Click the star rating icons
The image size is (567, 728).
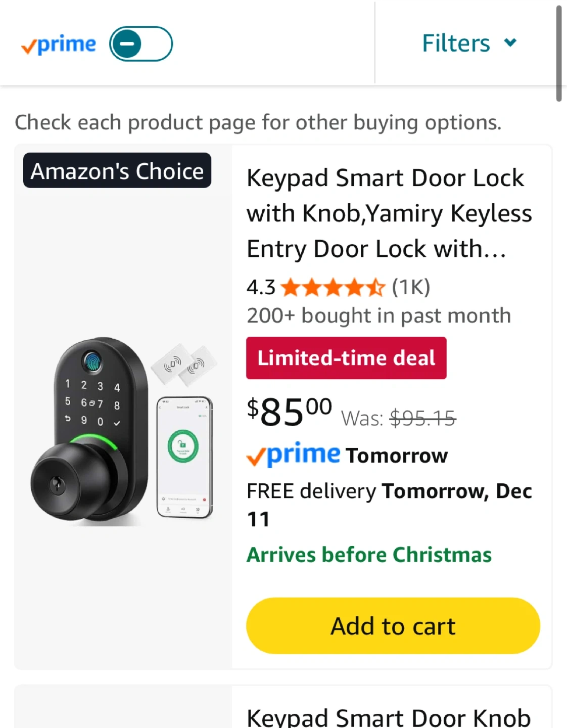(333, 287)
